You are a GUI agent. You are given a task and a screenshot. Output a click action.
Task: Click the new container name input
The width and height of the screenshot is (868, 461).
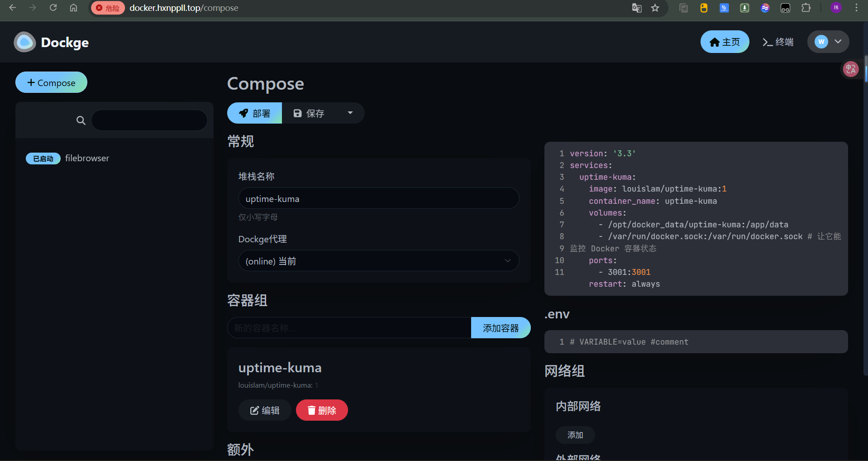pos(349,328)
